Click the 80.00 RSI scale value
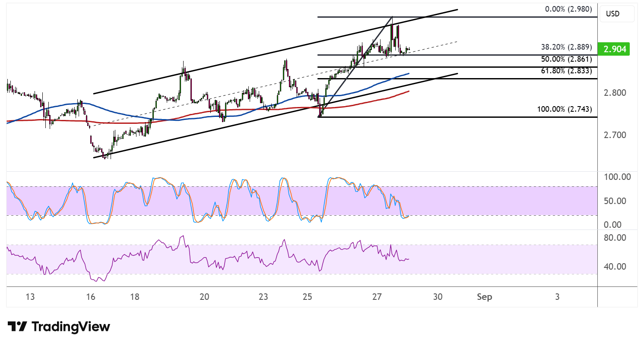This screenshot has height=346, width=644. [x=614, y=238]
